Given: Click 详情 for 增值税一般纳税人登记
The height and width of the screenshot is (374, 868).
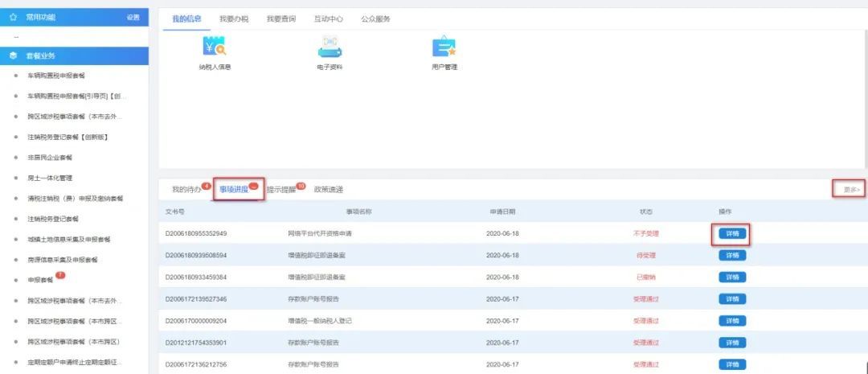Looking at the screenshot, I should click(731, 321).
